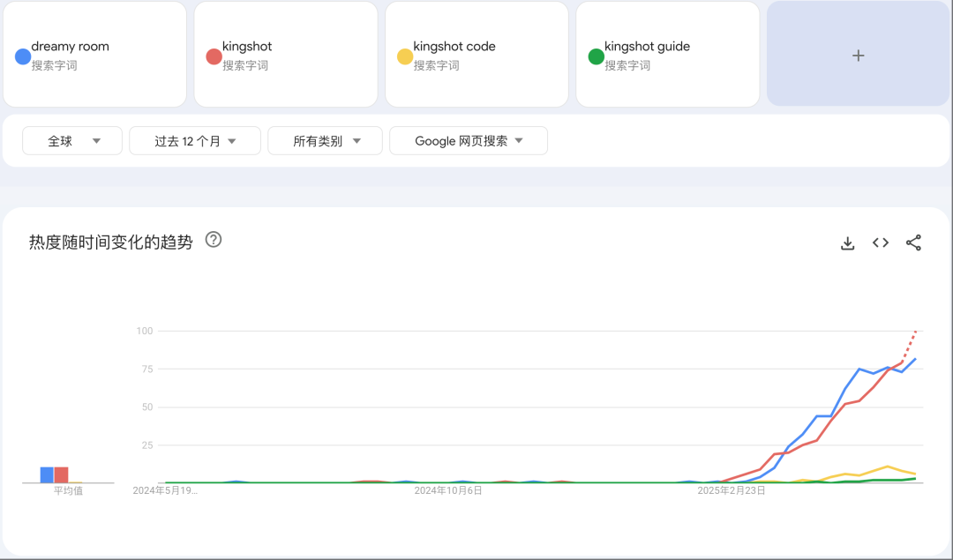Click the 25 value on the y-axis
This screenshot has width=953, height=560.
(x=147, y=445)
